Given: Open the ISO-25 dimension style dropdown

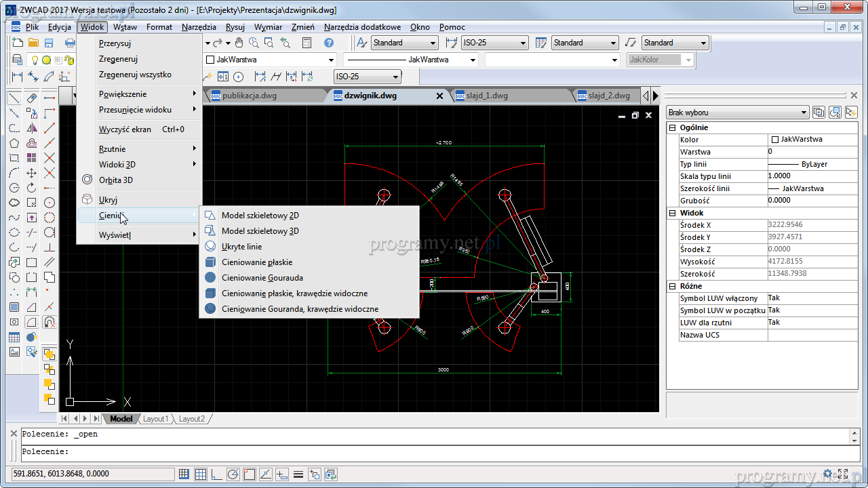Looking at the screenshot, I should (494, 43).
